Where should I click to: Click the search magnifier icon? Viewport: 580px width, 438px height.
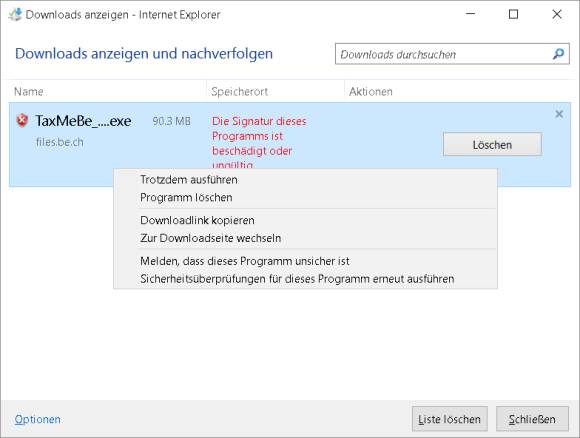click(x=558, y=54)
